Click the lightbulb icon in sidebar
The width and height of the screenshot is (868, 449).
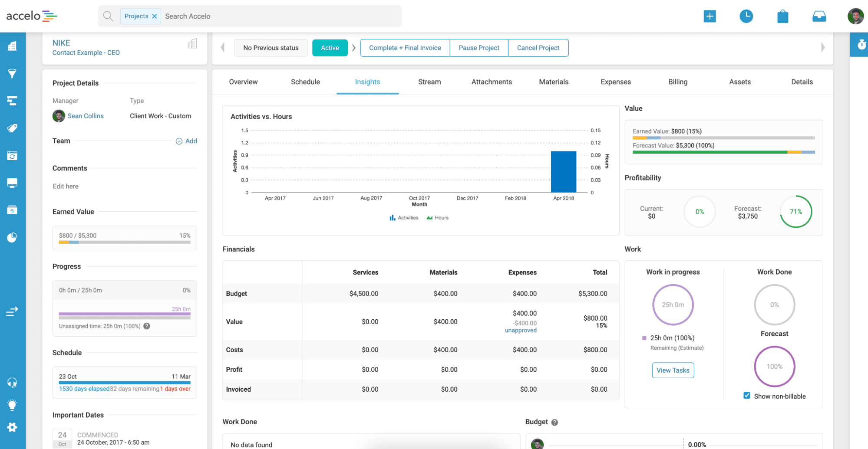12,405
